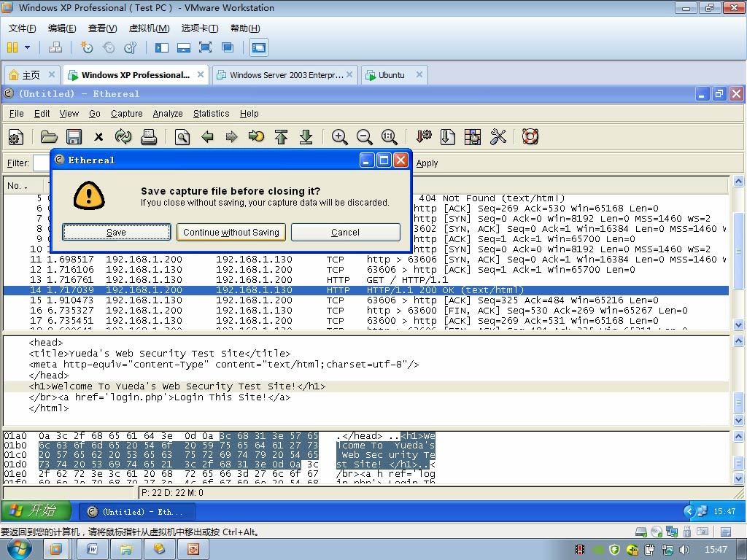The height and width of the screenshot is (560, 747).
Task: Click the Filter: button label
Action: [18, 163]
